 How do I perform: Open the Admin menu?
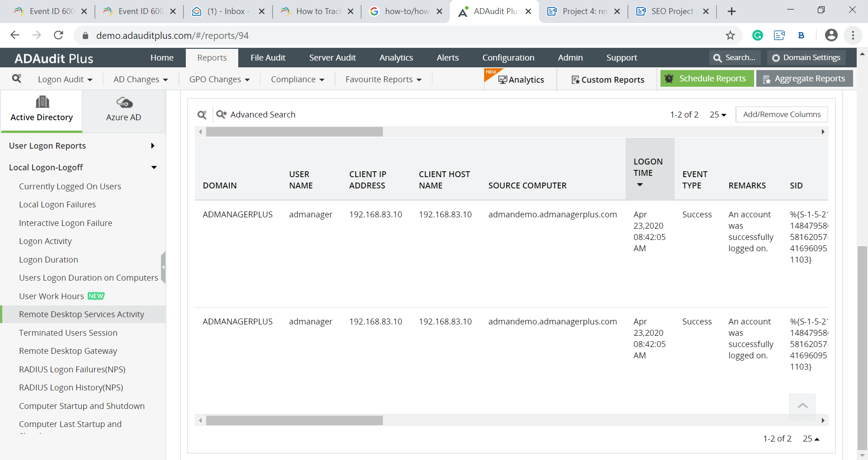tap(570, 58)
